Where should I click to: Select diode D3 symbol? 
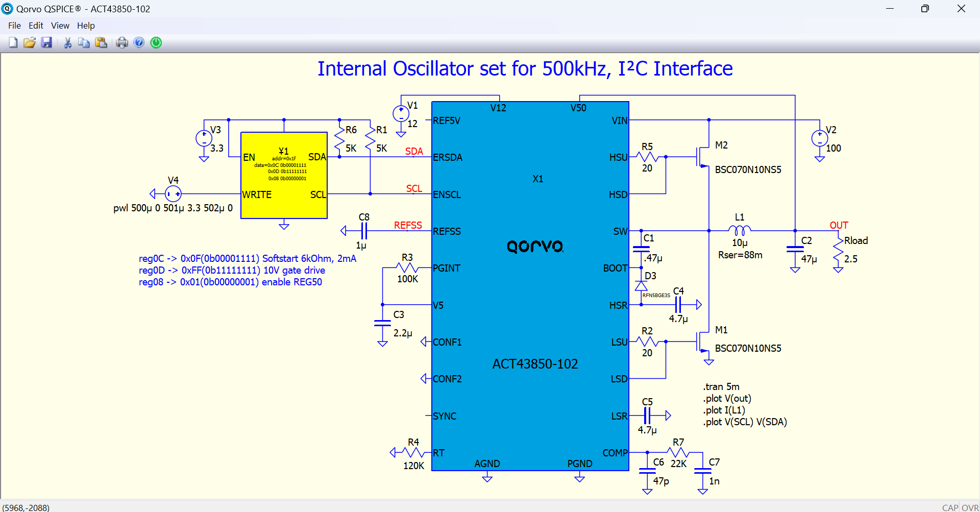(641, 286)
